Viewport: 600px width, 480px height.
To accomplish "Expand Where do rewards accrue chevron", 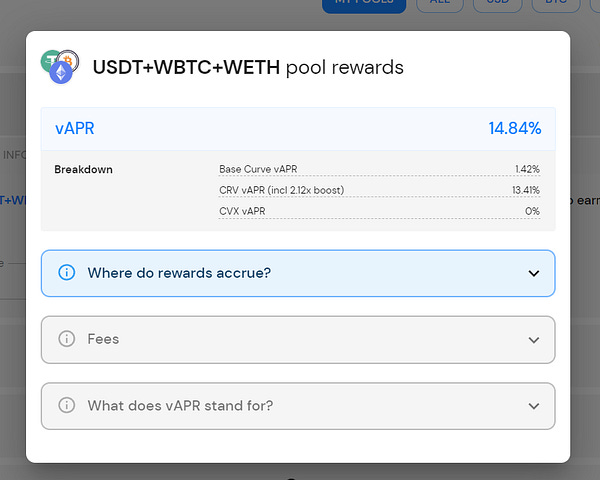I will pos(534,273).
